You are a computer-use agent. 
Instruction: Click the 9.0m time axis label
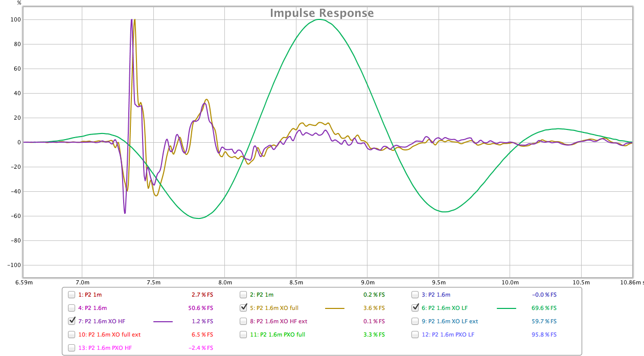(x=367, y=282)
